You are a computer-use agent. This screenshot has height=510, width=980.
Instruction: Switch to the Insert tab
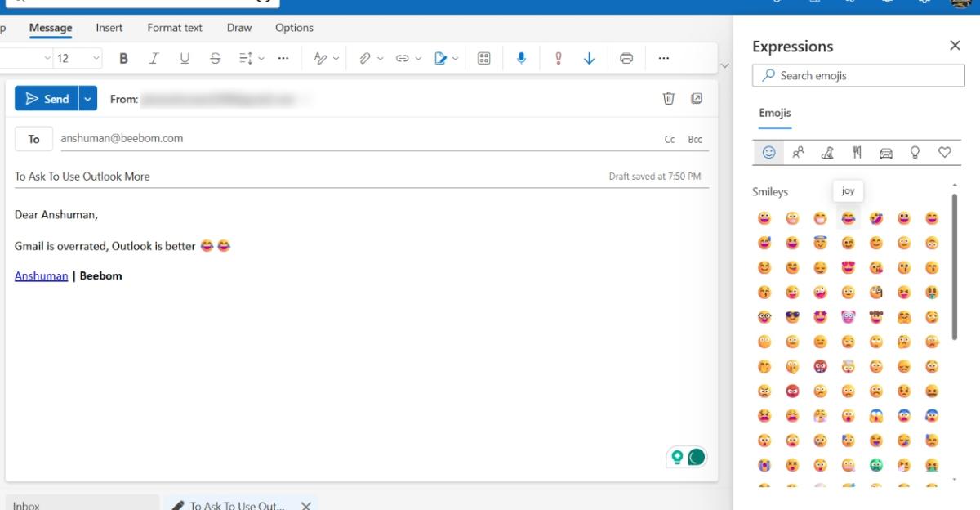[109, 28]
